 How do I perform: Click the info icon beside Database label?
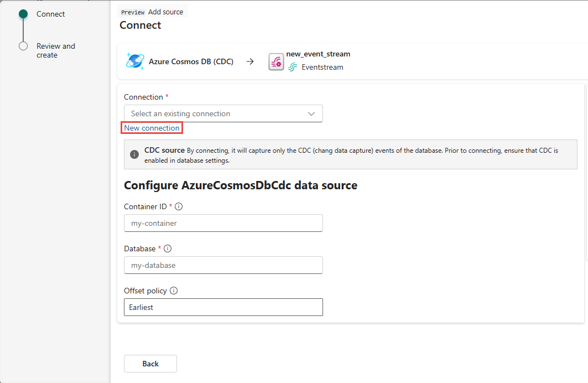tap(168, 249)
